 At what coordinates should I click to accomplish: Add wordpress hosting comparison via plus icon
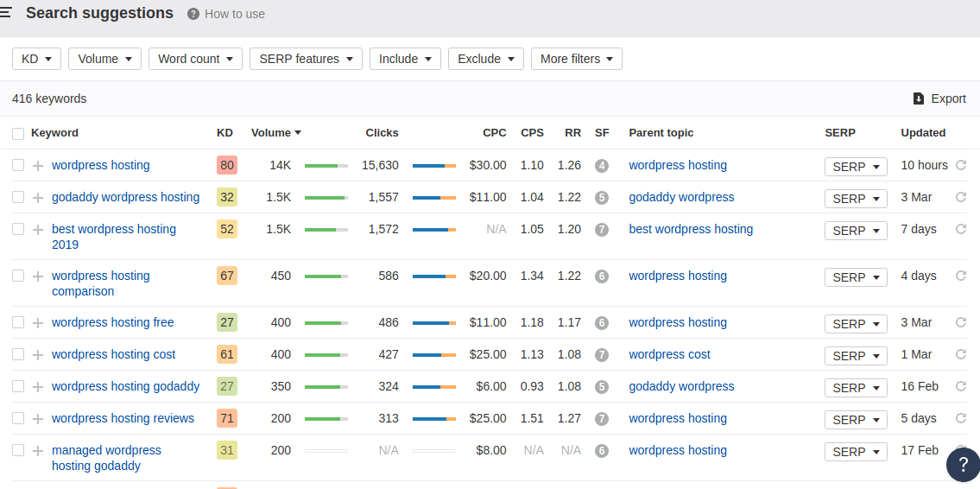pos(38,276)
